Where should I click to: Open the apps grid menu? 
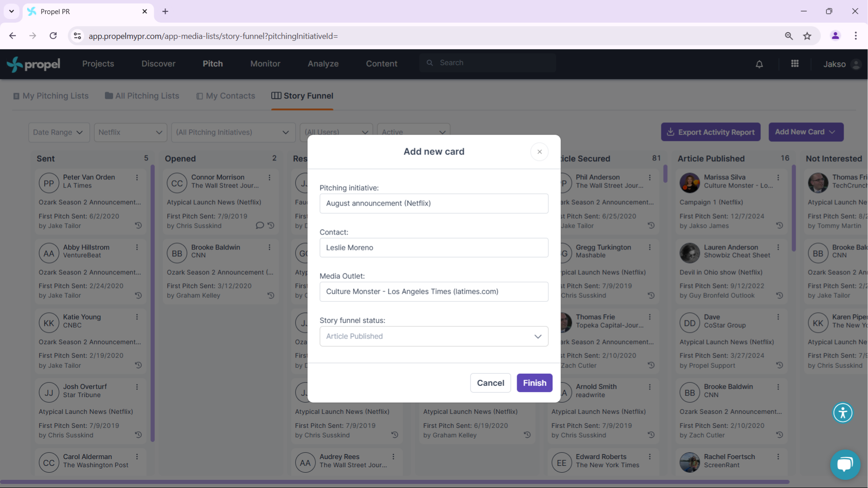(795, 64)
